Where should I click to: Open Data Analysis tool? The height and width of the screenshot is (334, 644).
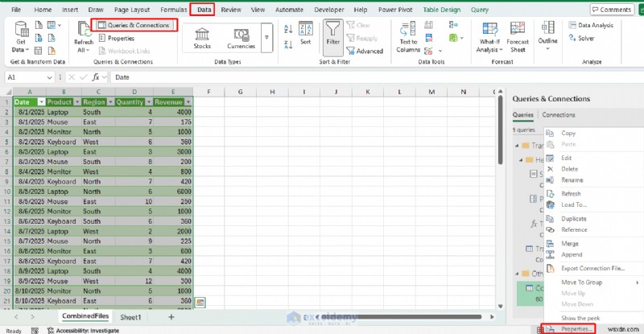coord(591,25)
